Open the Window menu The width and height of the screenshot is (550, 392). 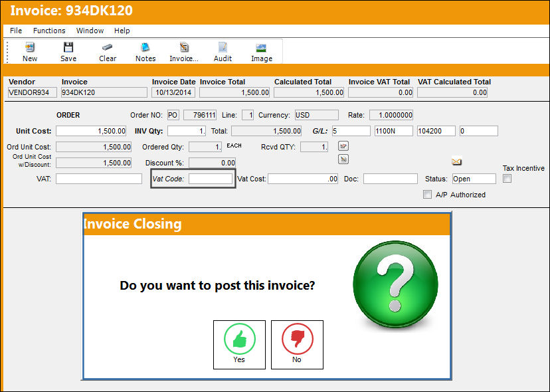(90, 31)
